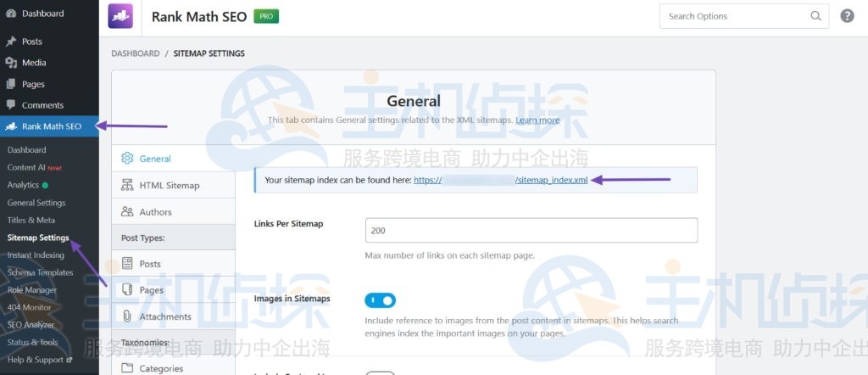This screenshot has width=868, height=375.
Task: Click the SITEMAP SETTINGS breadcrumb text
Action: [x=209, y=53]
